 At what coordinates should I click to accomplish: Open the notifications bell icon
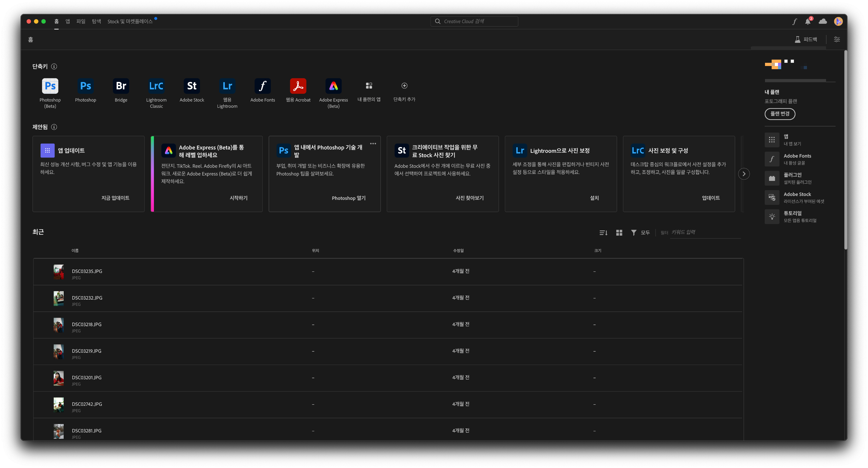(808, 22)
